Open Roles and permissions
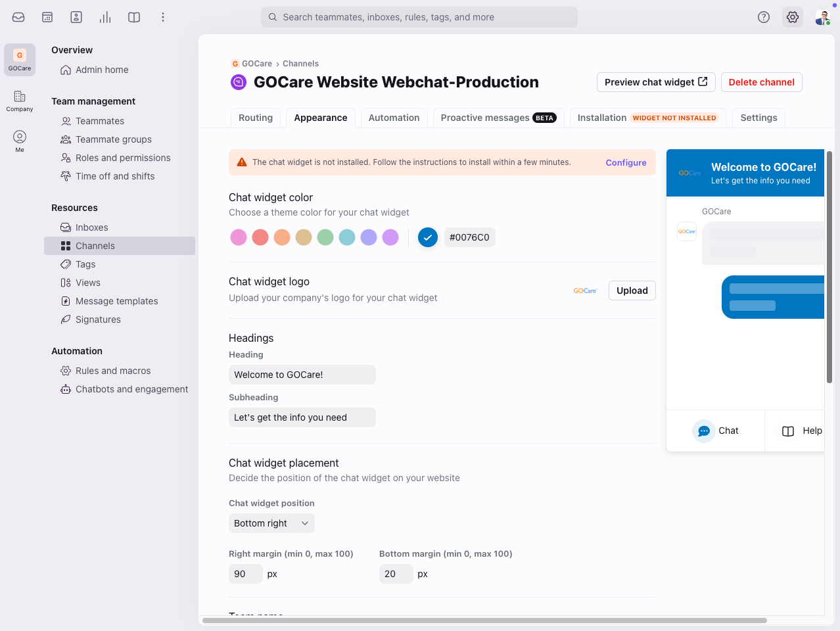The height and width of the screenshot is (631, 840). coord(115,158)
